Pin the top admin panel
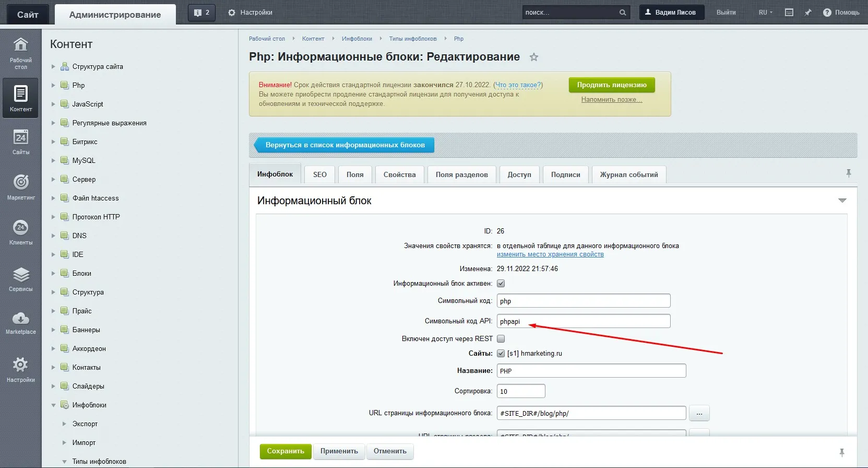Screen dimensions: 868x468 coord(808,13)
